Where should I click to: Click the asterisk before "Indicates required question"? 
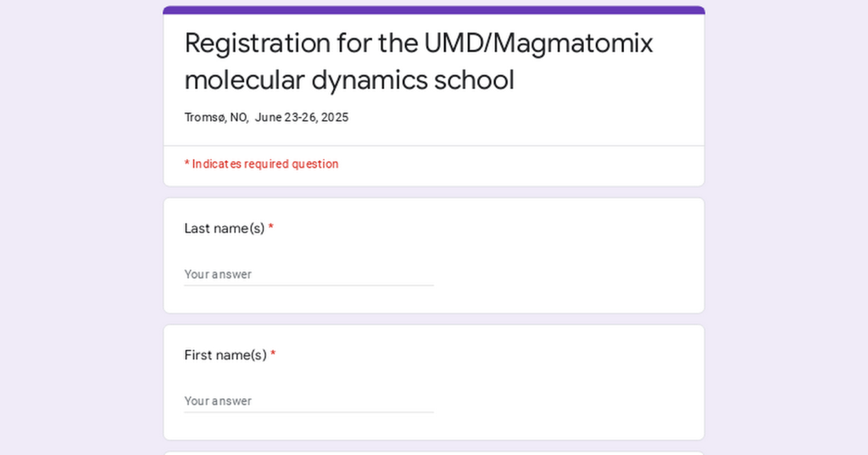pos(186,164)
